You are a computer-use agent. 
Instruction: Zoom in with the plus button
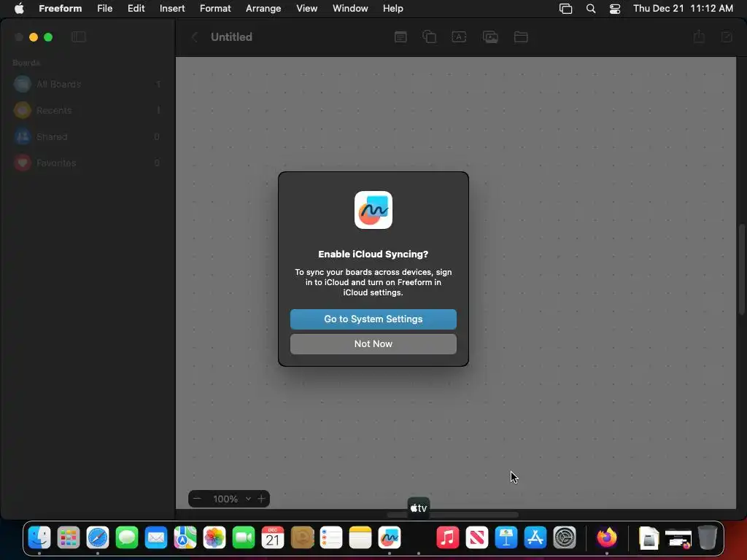point(261,499)
